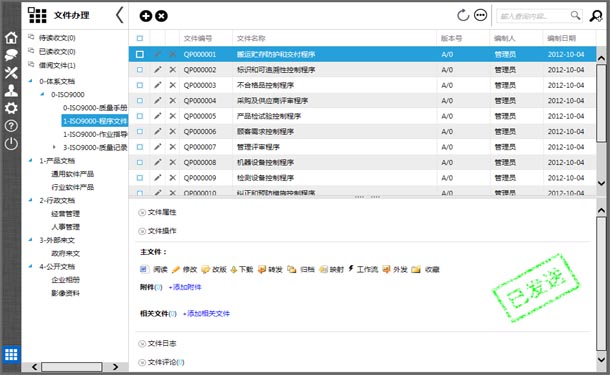Viewport: 610px width, 375px height.
Task: Toggle the checkbox for row QP000008
Action: click(x=140, y=162)
